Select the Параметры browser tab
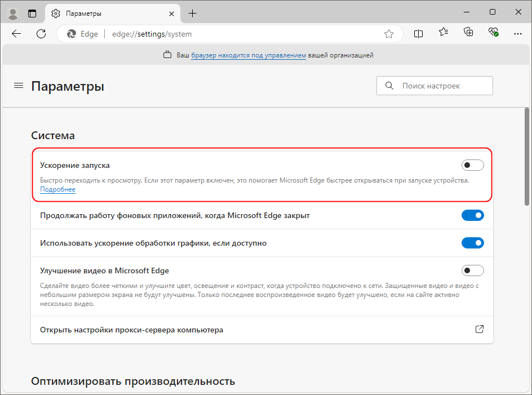The image size is (532, 395). 113,14
